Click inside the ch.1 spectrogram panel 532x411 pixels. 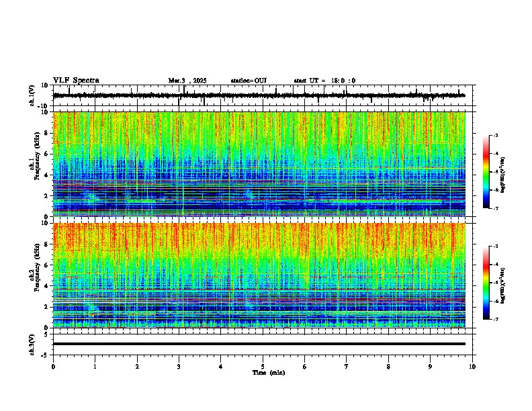[259, 164]
